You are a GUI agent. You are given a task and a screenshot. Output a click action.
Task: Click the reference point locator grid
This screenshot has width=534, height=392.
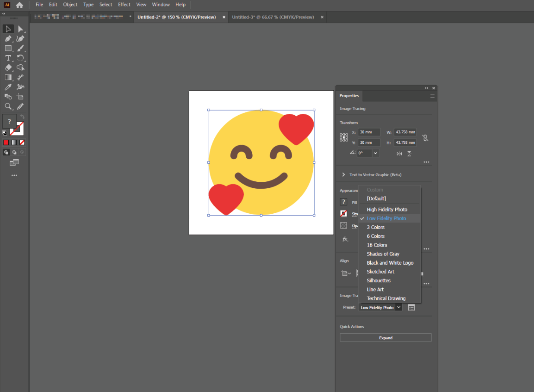[344, 137]
